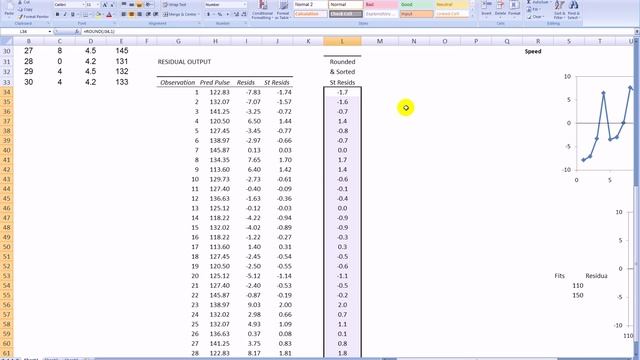Toggle italic formatting in Font group

65,14
